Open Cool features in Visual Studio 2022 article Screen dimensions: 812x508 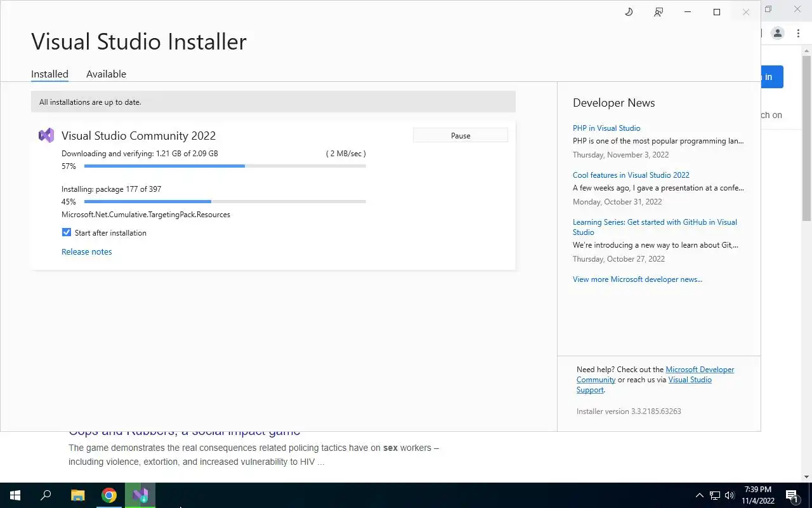(x=631, y=175)
